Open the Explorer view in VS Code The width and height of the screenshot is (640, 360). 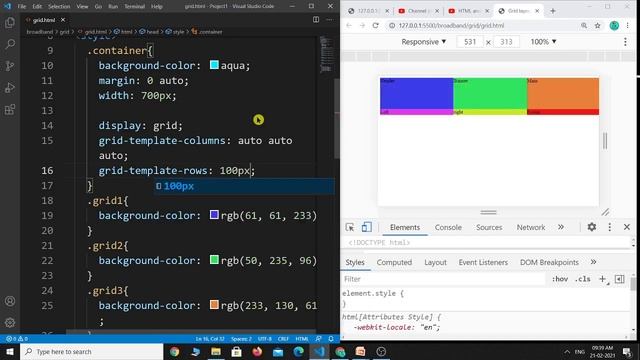10,22
